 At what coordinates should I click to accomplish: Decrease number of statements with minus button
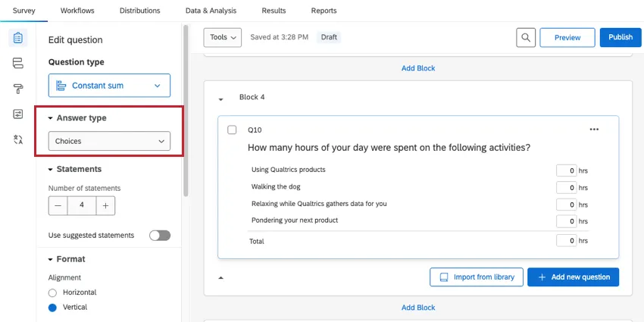coord(58,205)
